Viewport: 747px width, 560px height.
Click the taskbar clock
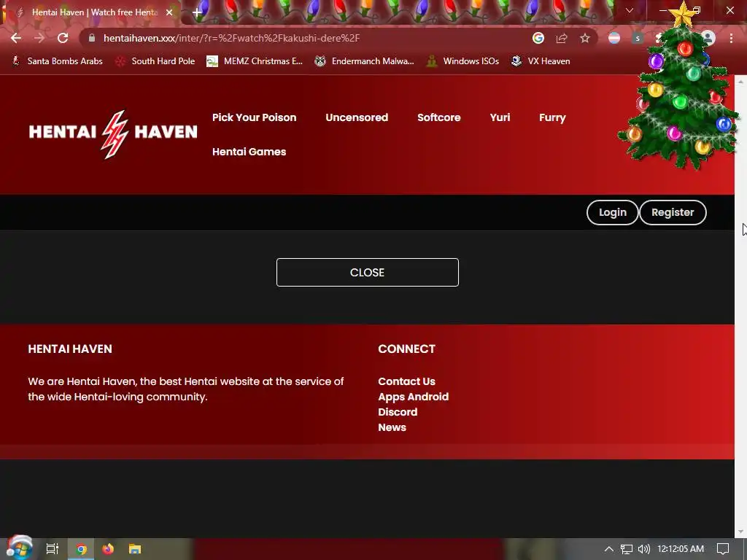click(681, 549)
